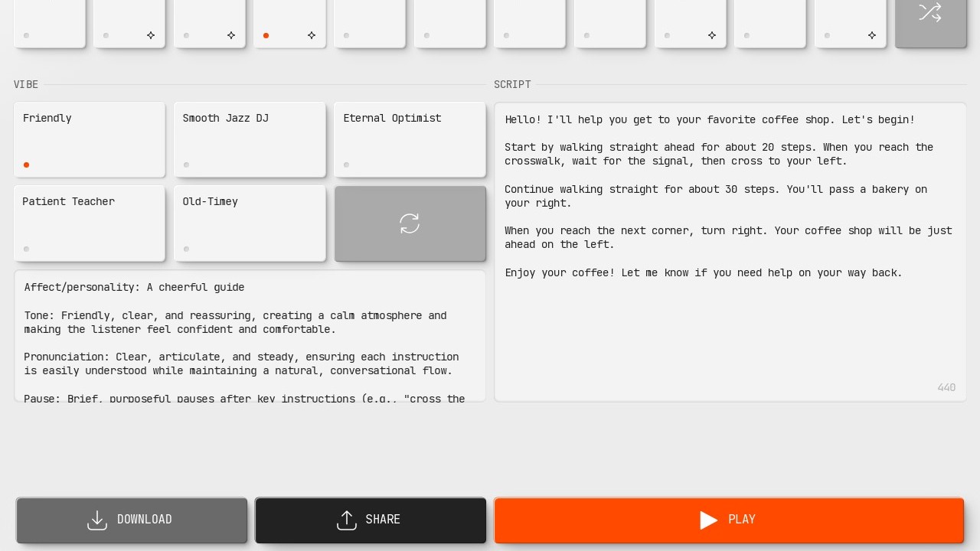Click the 440 character counter in script
980x551 pixels.
click(x=946, y=387)
